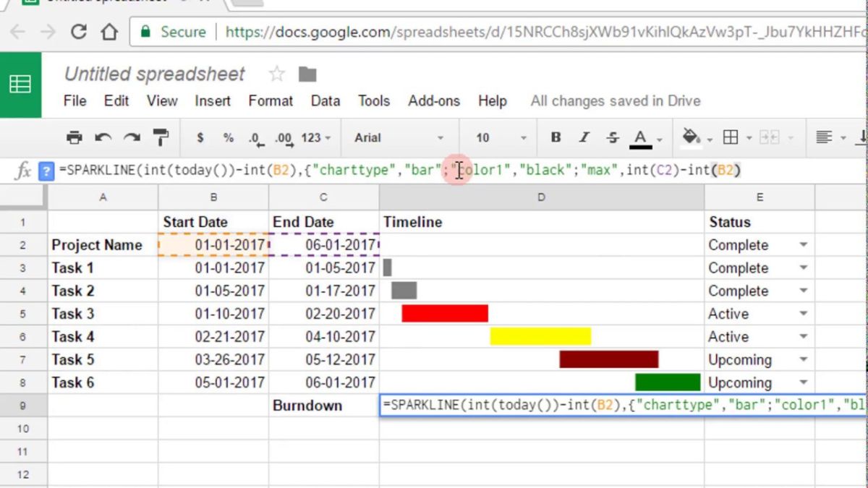
Task: Open the fill color picker
Action: 692,137
